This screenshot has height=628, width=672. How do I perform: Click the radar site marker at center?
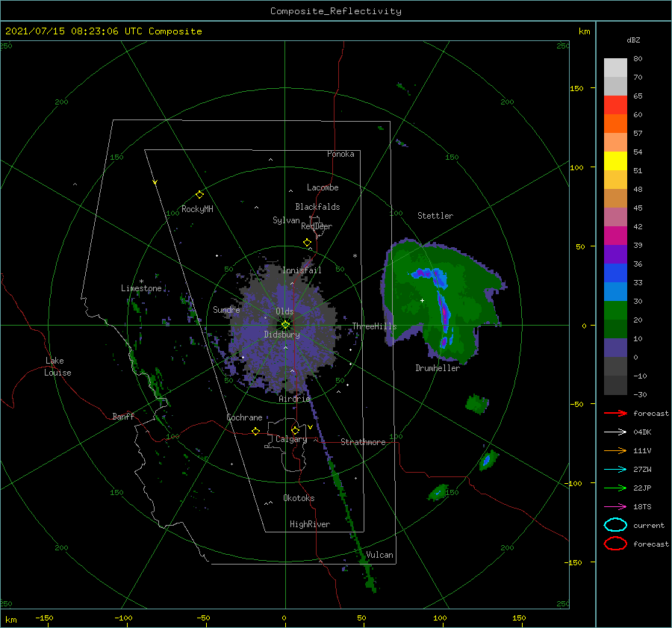pos(285,325)
